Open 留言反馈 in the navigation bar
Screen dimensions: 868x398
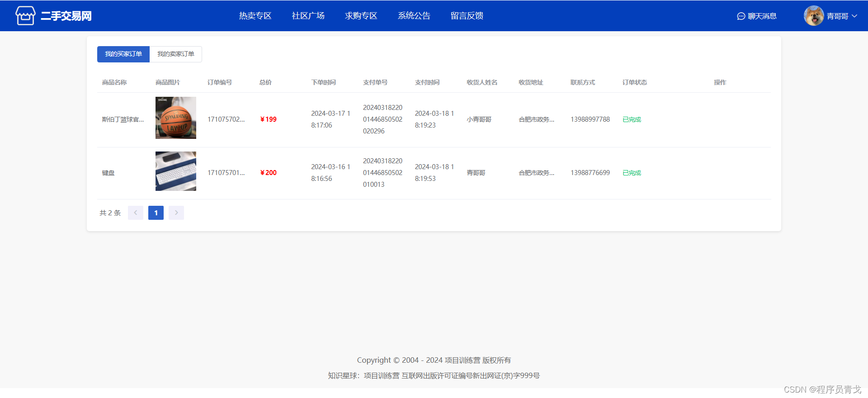pos(467,16)
